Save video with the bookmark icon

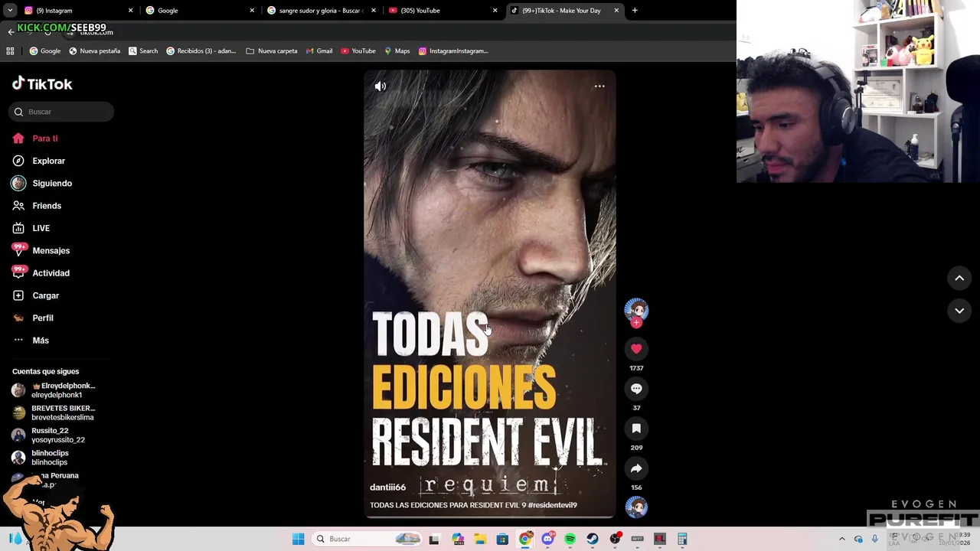(x=636, y=429)
